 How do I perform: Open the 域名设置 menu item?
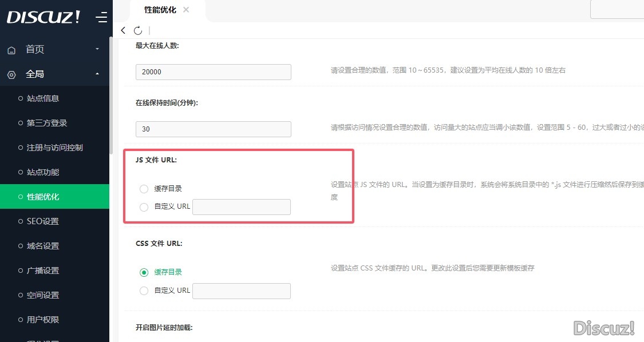point(44,245)
